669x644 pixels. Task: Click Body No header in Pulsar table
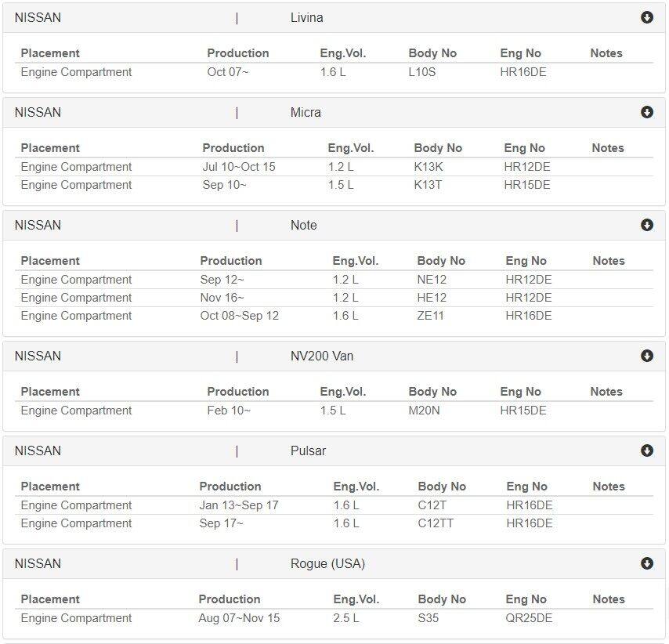[x=442, y=487]
